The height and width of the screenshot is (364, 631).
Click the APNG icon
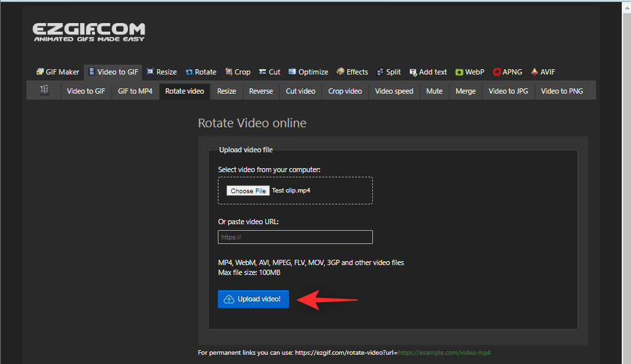(496, 72)
